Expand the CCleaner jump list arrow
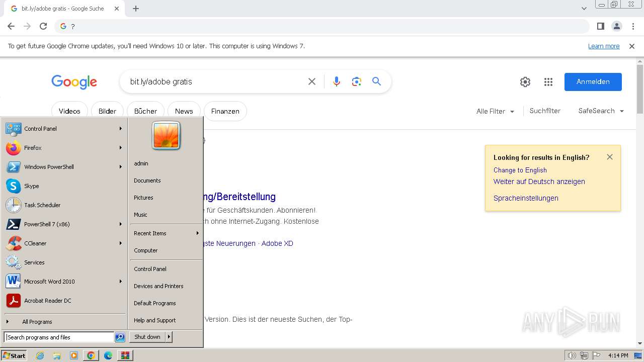Screen dimensions: 644x362 click(x=121, y=243)
